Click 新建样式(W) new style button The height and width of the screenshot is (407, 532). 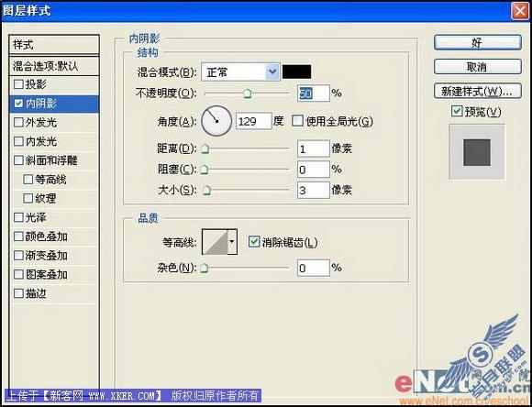point(477,92)
